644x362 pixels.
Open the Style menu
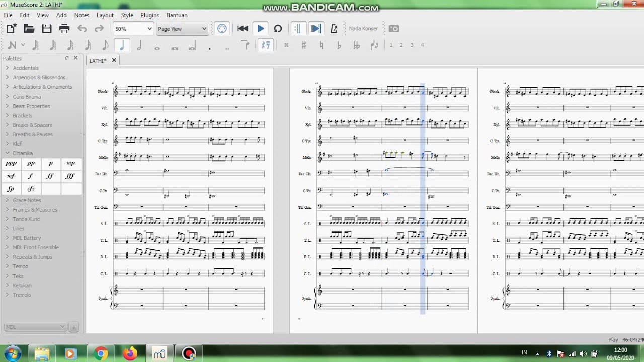coord(127,15)
